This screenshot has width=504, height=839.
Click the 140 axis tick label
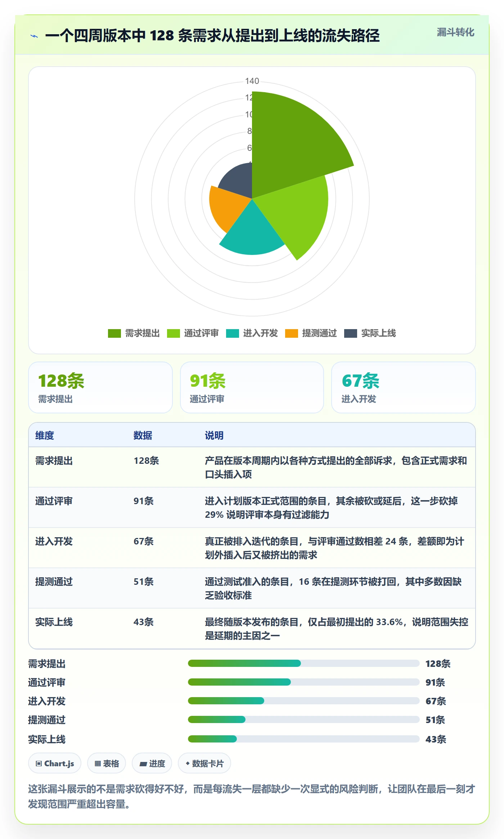[x=252, y=81]
